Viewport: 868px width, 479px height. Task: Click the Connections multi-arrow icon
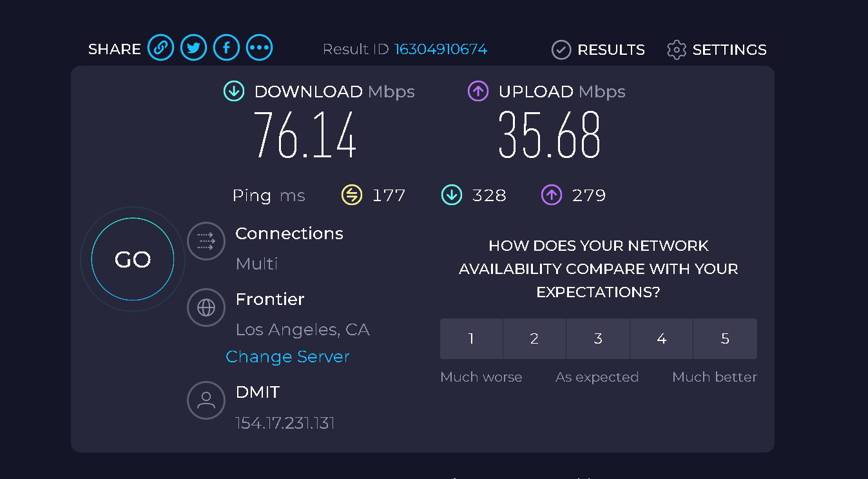pos(206,242)
